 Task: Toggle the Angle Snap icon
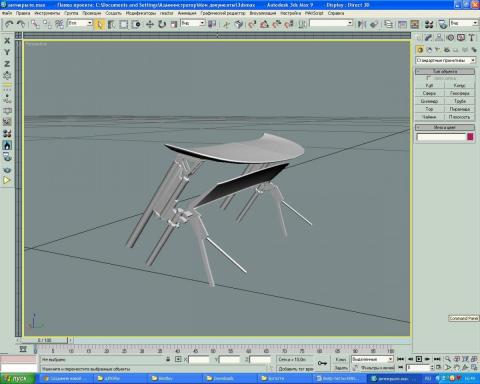tap(264, 24)
